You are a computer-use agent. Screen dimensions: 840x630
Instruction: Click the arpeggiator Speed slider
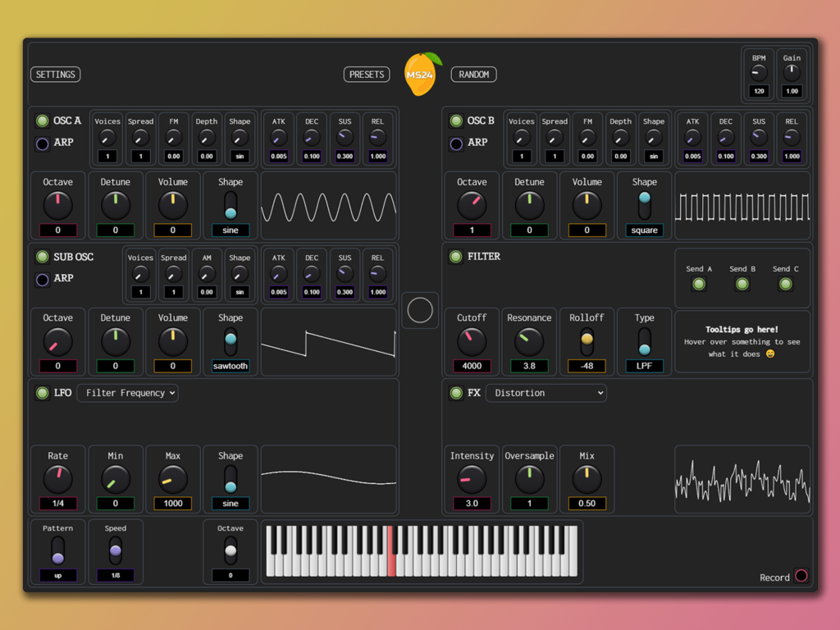click(116, 550)
